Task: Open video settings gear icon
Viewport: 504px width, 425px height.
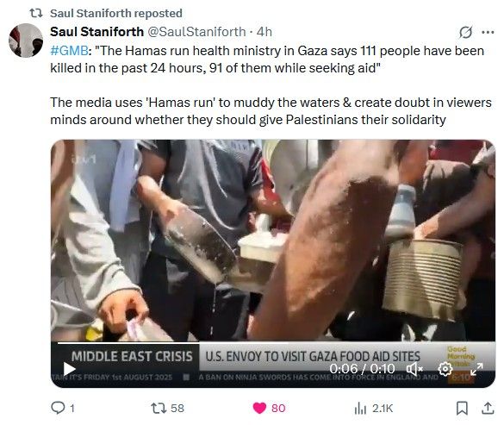Action: click(445, 369)
